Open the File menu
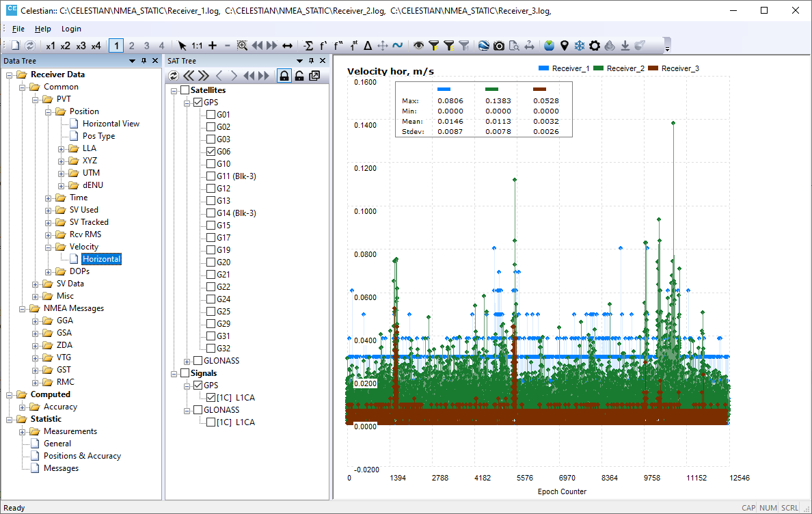 (x=18, y=29)
